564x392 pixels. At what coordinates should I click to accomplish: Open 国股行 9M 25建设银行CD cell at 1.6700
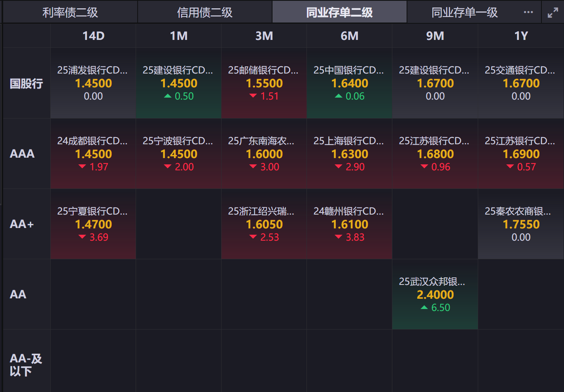tap(435, 83)
